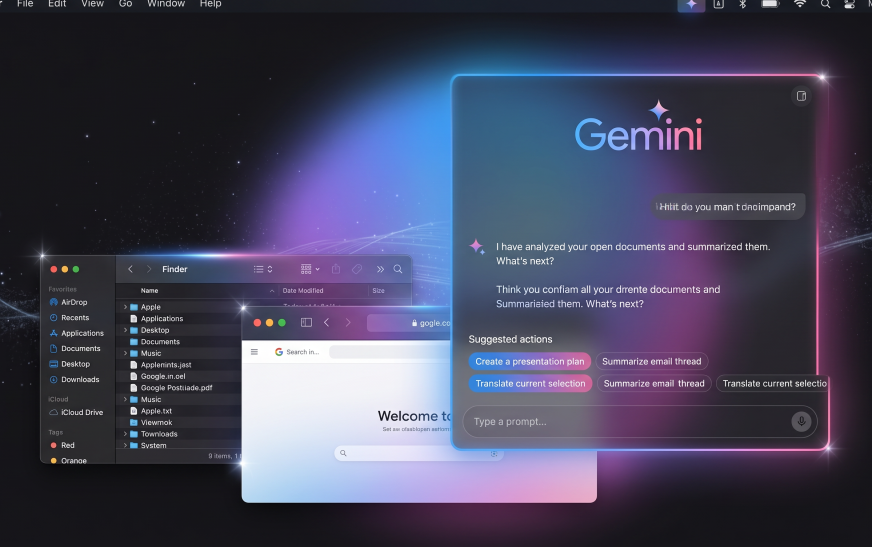This screenshot has height=547, width=872.
Task: Click the Finder toolbar search magnifier
Action: pos(398,269)
